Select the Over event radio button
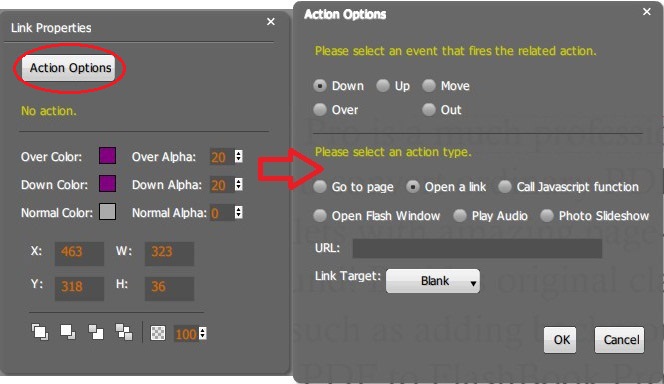Image resolution: width=664 pixels, height=384 pixels. [320, 110]
